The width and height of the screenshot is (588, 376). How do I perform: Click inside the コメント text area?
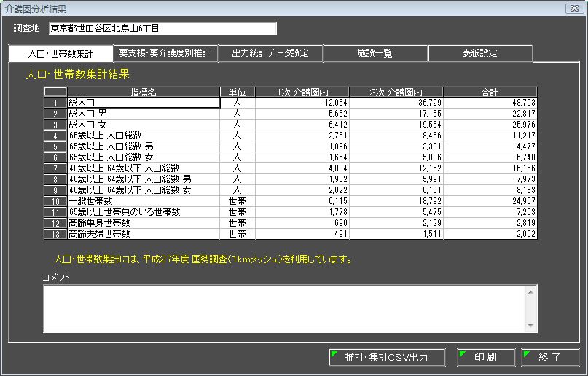[x=284, y=307]
